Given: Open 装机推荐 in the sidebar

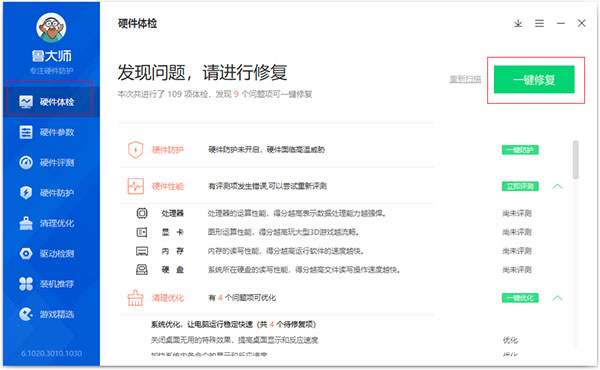Looking at the screenshot, I should 50,284.
